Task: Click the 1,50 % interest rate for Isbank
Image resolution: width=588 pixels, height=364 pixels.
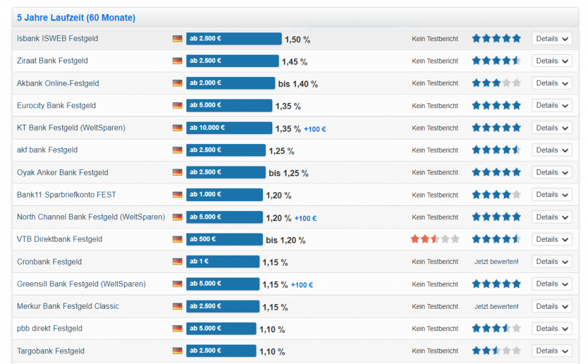Action: 298,40
